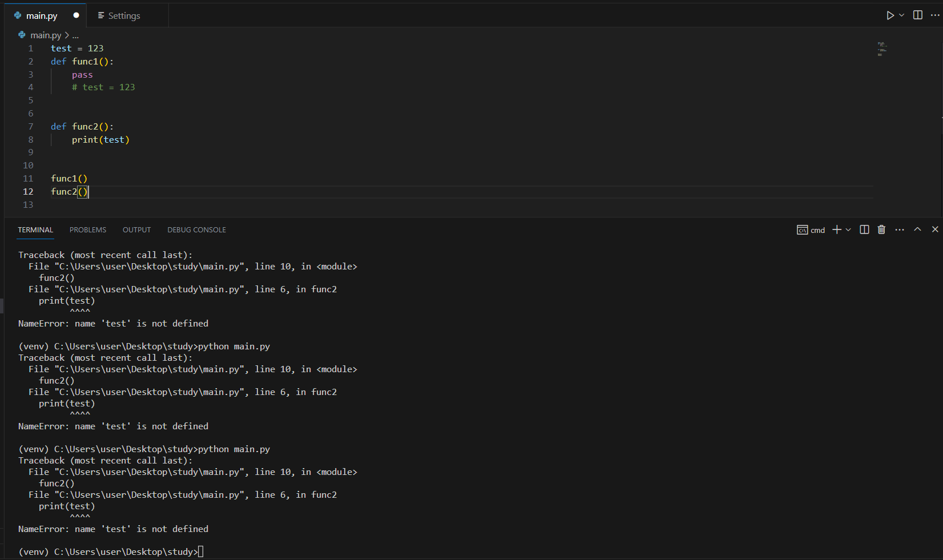Click the cmd terminal icon
This screenshot has width=943, height=560.
(803, 230)
